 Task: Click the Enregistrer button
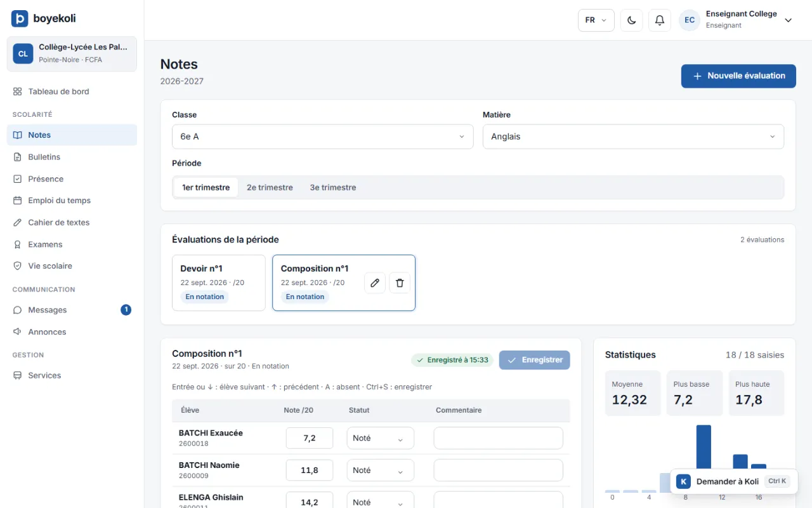click(x=535, y=360)
